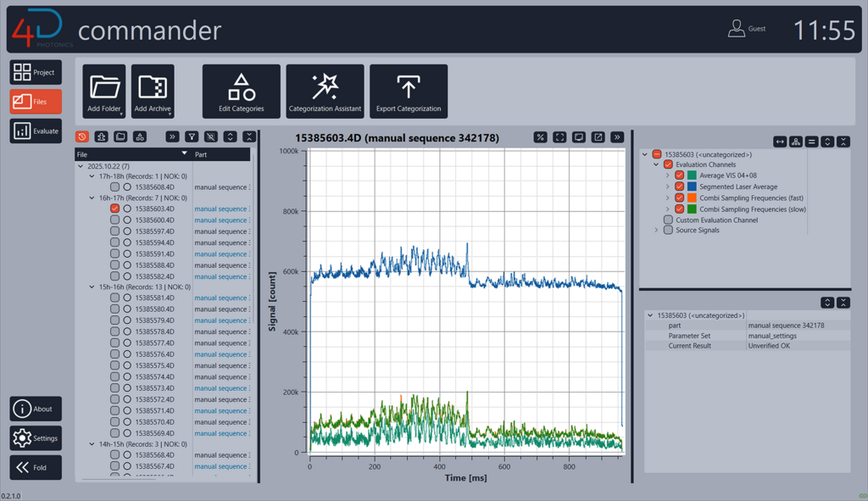Switch to the Project section
The image size is (868, 501).
point(36,72)
